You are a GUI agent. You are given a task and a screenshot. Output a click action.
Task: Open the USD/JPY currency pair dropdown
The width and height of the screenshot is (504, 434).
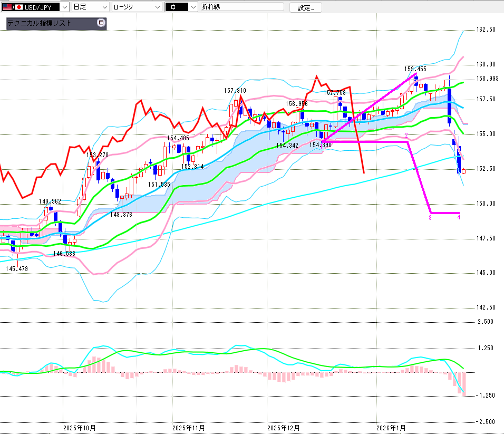pos(64,7)
